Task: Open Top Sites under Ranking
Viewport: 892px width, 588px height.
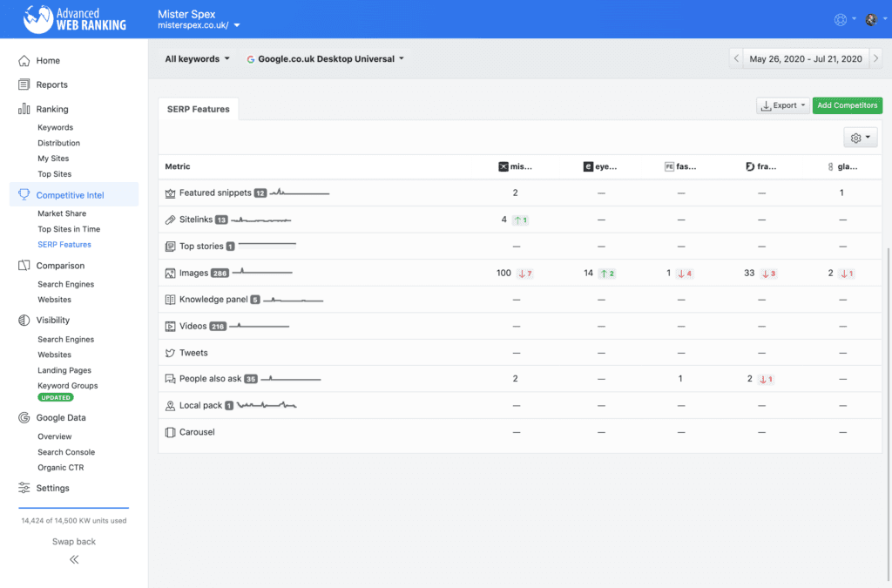Action: coord(55,174)
